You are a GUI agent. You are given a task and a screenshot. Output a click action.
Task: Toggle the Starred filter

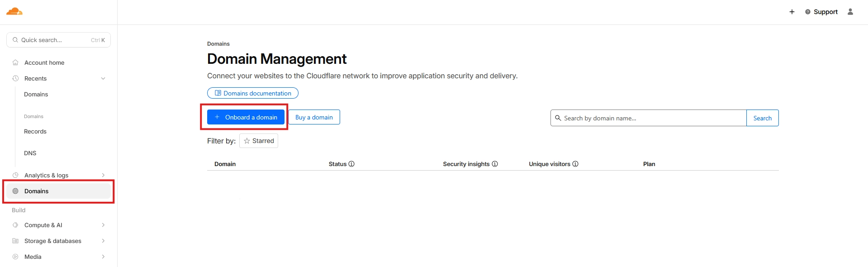point(259,141)
